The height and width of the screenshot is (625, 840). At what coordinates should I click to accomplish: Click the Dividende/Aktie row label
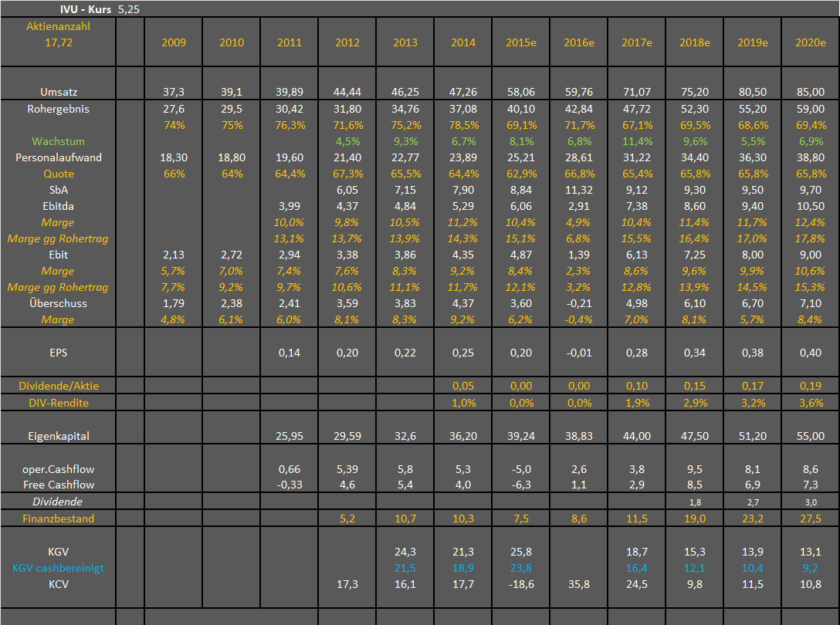coord(59,386)
